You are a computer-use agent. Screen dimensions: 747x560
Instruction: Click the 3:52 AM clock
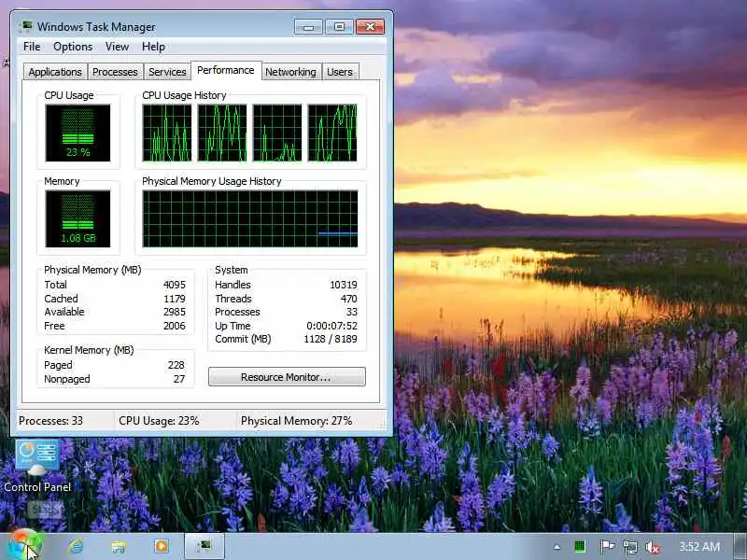[x=699, y=547]
